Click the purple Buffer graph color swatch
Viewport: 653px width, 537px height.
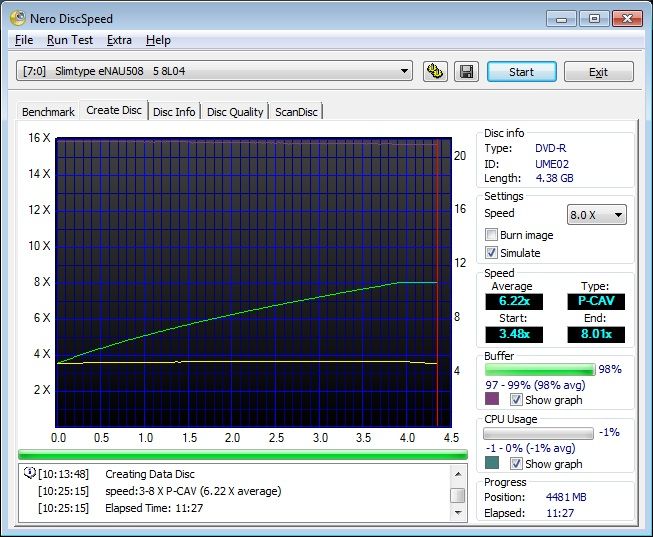click(491, 400)
